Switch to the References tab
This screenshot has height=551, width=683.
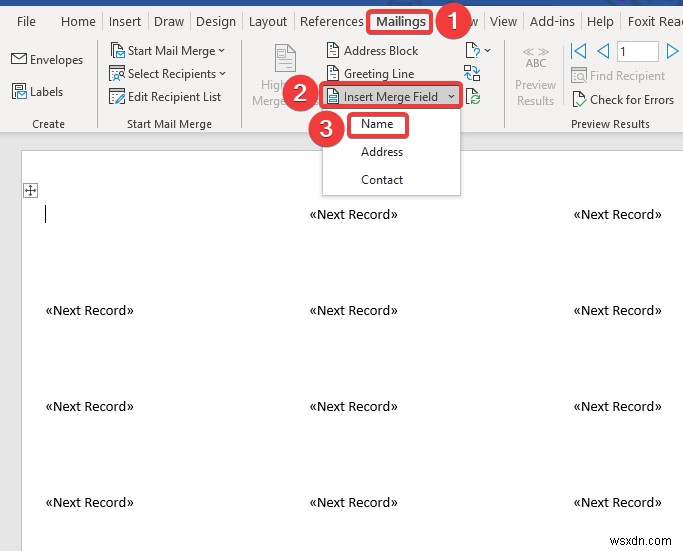tap(331, 21)
